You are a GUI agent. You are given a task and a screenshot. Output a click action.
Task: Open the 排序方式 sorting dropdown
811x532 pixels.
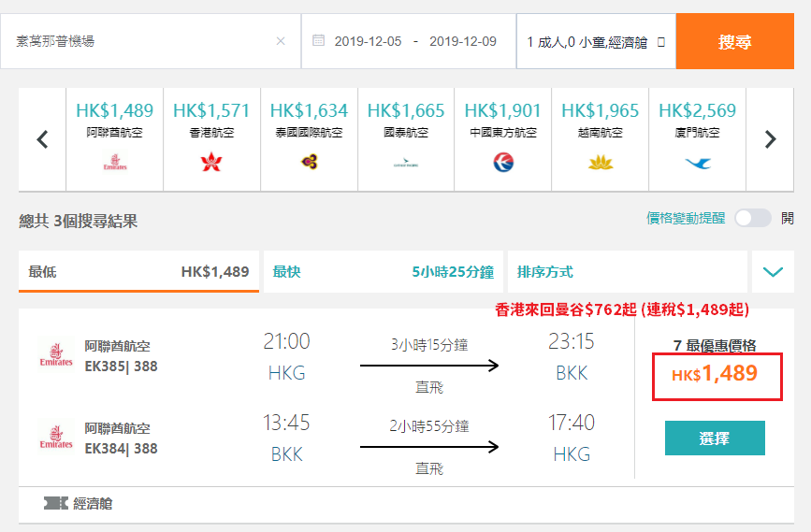pyautogui.click(x=628, y=272)
